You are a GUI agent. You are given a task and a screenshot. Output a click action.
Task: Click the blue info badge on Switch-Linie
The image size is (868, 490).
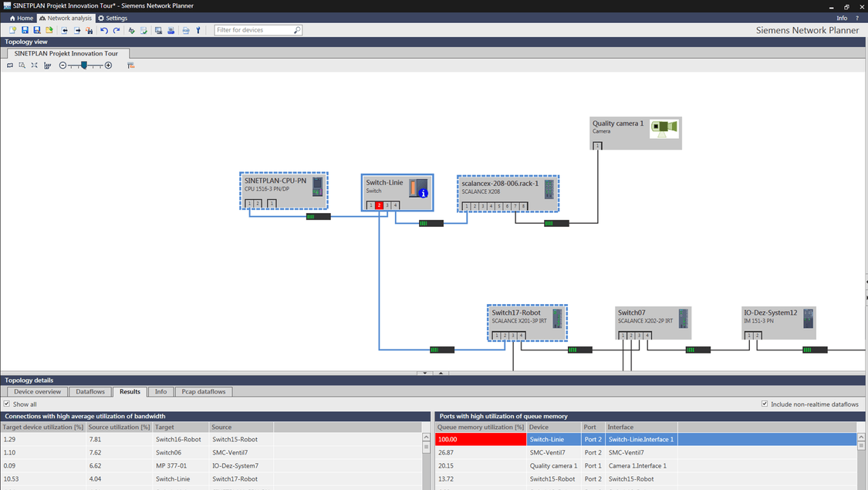click(x=424, y=193)
